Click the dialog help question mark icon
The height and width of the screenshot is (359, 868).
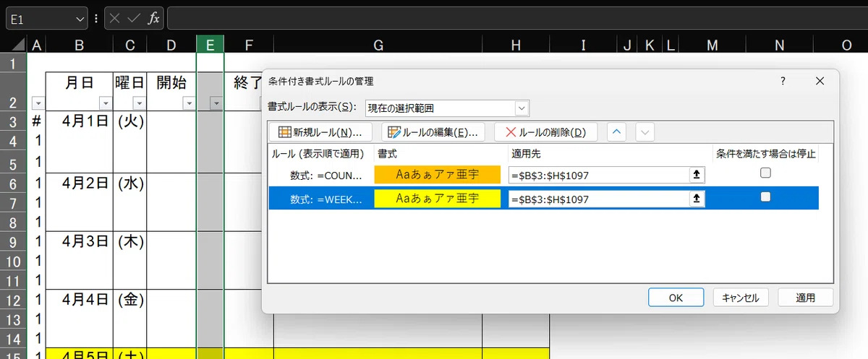pos(783,81)
